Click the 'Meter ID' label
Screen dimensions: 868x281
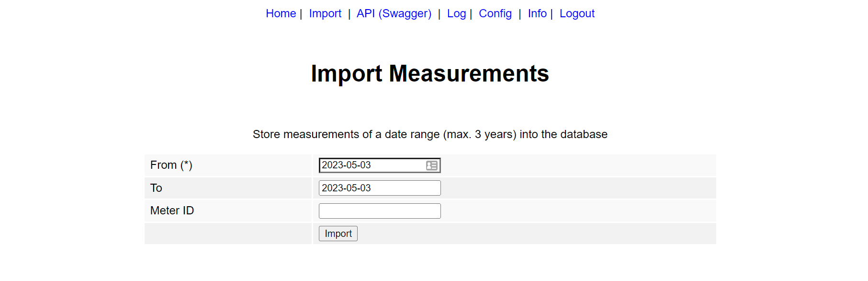(172, 211)
